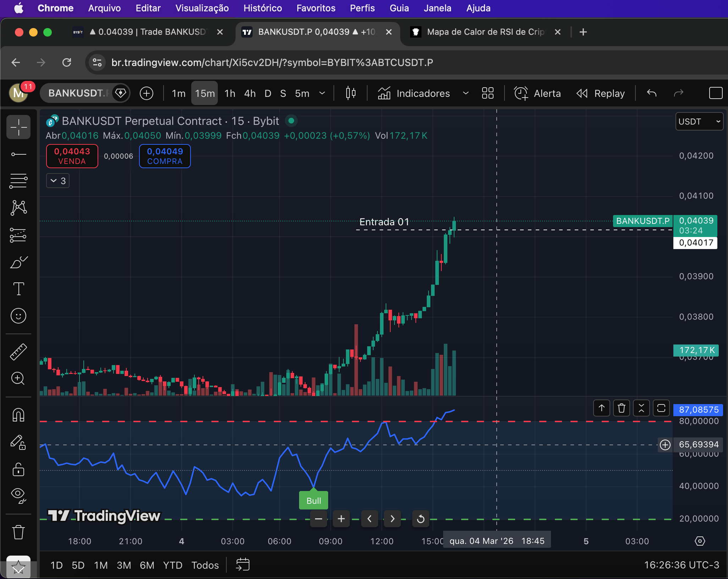Open the Favoritos menu

pyautogui.click(x=316, y=8)
